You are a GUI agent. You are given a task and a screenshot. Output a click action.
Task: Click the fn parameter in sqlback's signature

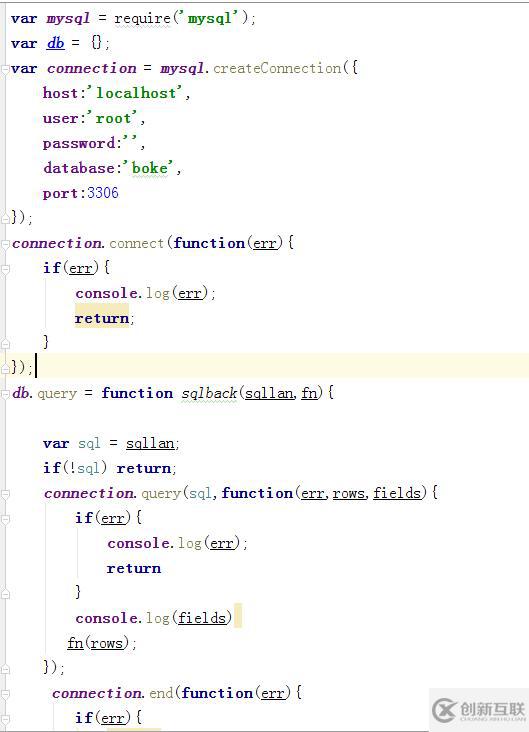[309, 394]
